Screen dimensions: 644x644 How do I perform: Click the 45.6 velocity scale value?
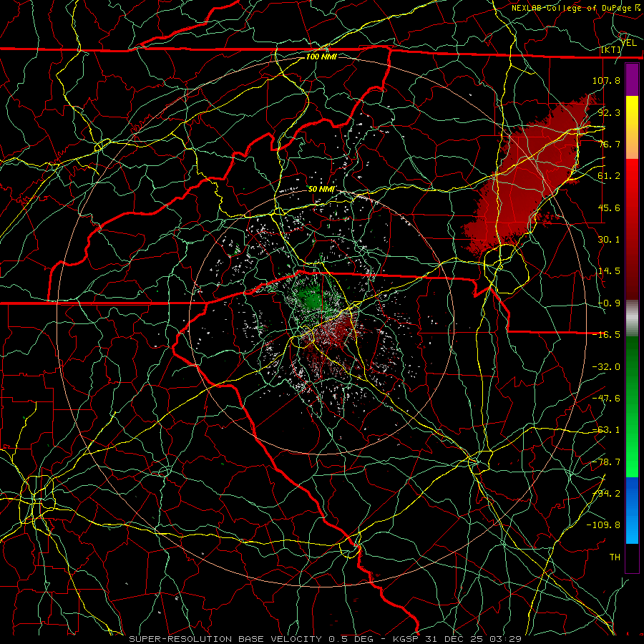click(609, 208)
